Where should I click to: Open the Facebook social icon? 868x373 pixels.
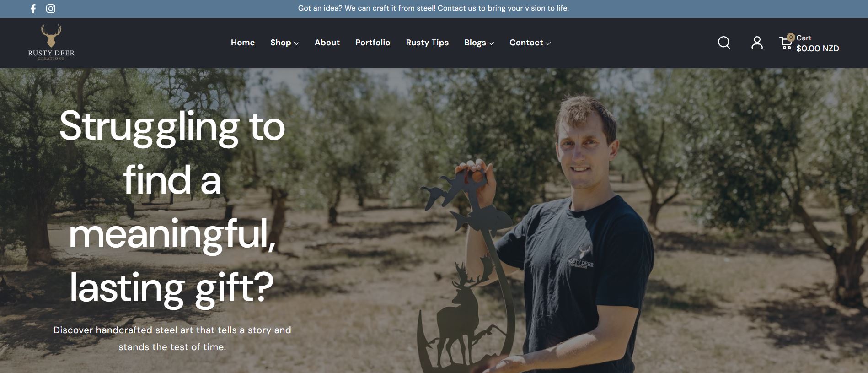pos(33,9)
